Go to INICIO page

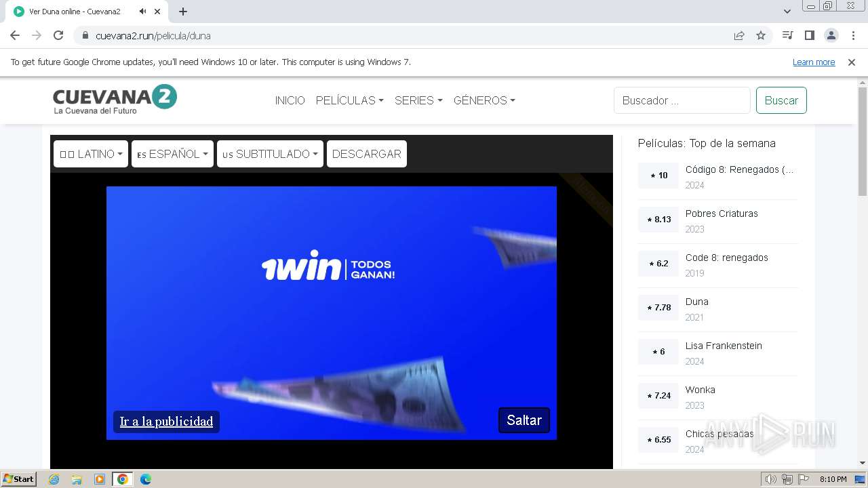[x=290, y=100]
